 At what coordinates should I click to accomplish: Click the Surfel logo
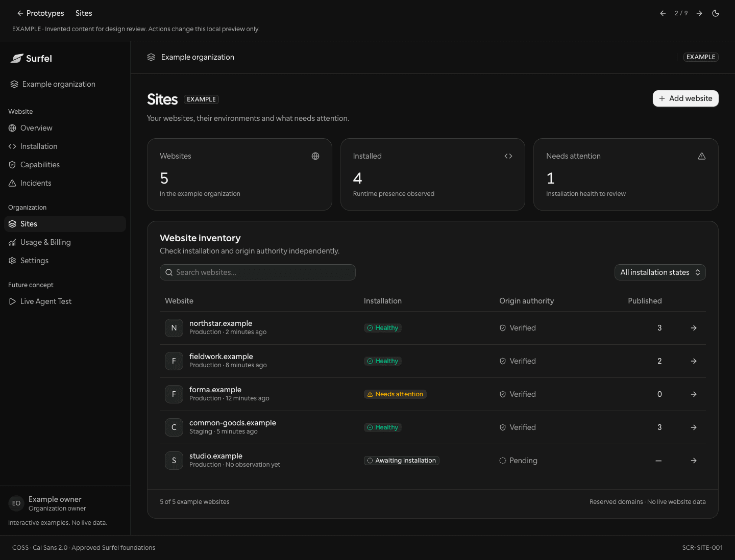(31, 59)
